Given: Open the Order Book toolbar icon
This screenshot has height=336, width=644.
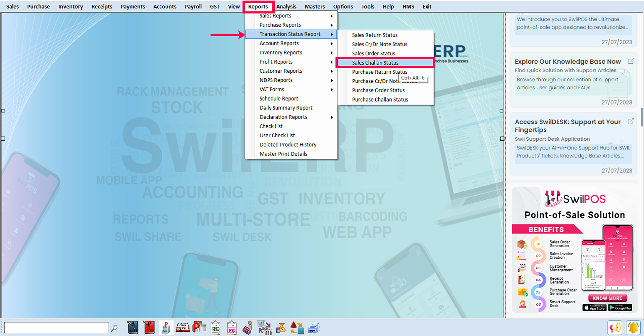Looking at the screenshot, I should click(x=183, y=328).
